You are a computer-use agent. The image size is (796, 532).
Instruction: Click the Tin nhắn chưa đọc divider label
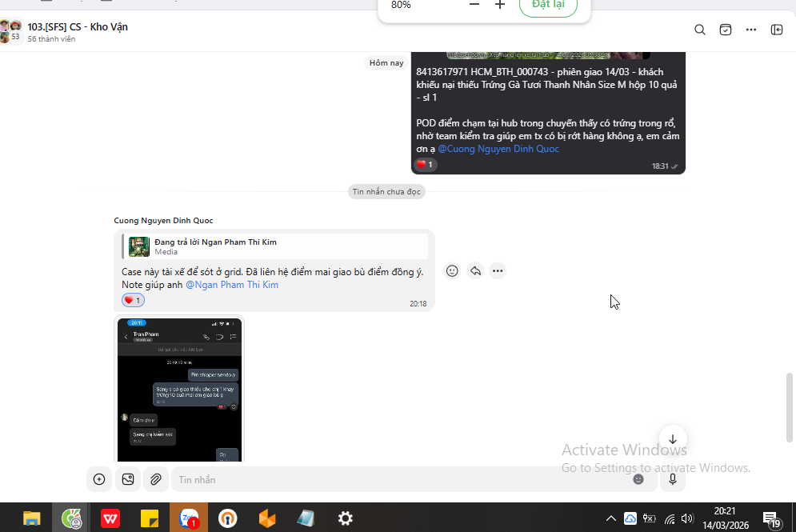pyautogui.click(x=386, y=192)
